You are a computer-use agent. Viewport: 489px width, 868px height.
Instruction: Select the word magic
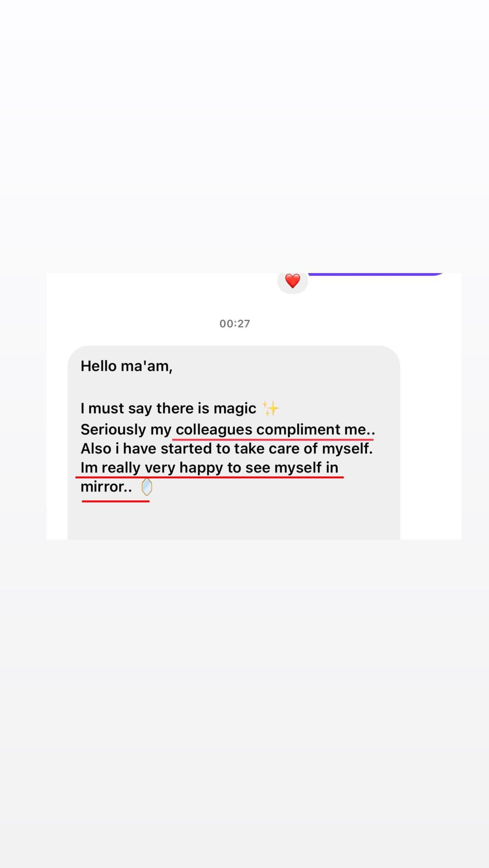coord(235,409)
